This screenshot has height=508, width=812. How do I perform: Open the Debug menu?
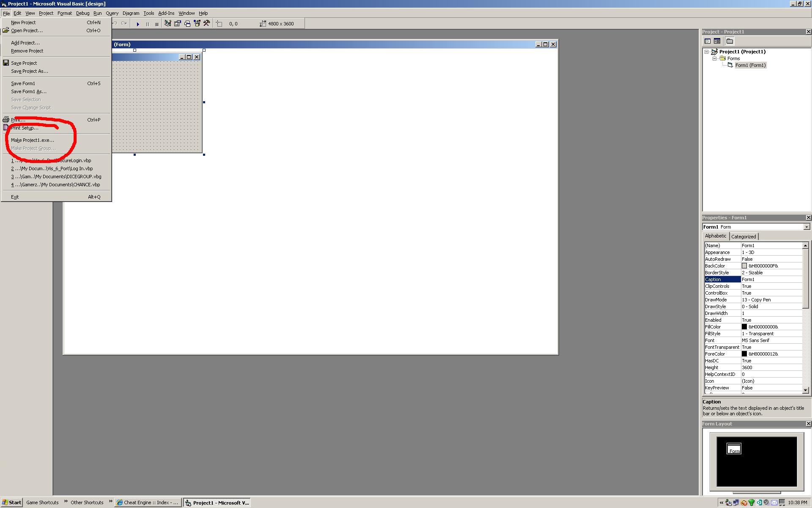coord(82,13)
